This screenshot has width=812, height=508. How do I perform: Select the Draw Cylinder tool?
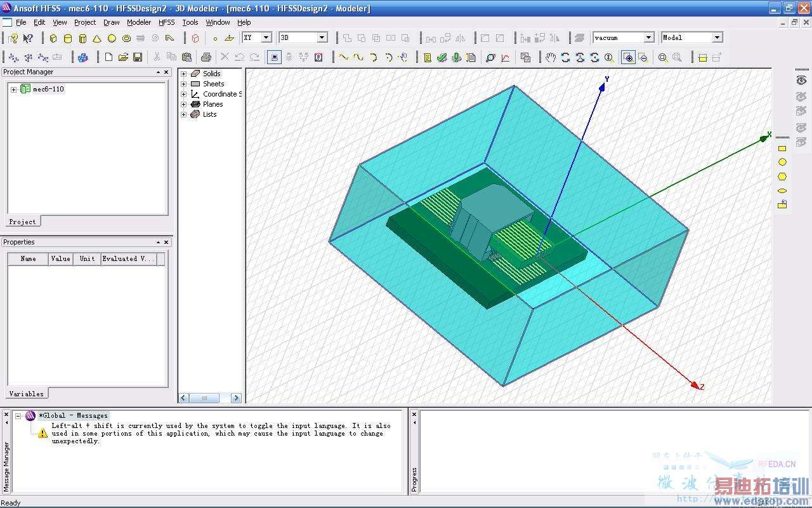68,38
